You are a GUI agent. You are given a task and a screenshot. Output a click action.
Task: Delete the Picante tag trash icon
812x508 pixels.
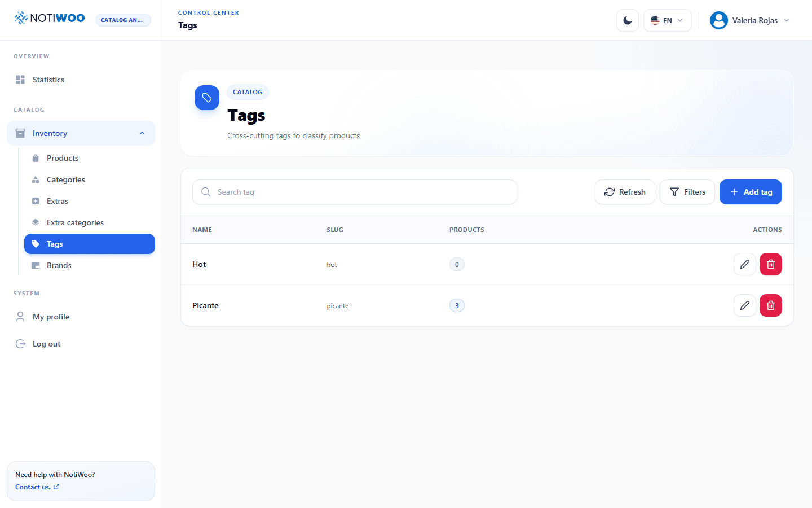(x=771, y=305)
